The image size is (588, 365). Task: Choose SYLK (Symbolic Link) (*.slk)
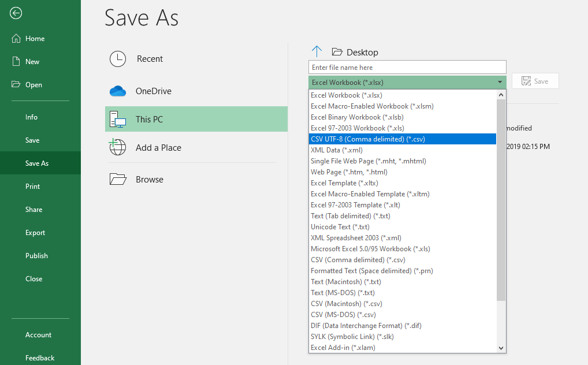point(403,337)
